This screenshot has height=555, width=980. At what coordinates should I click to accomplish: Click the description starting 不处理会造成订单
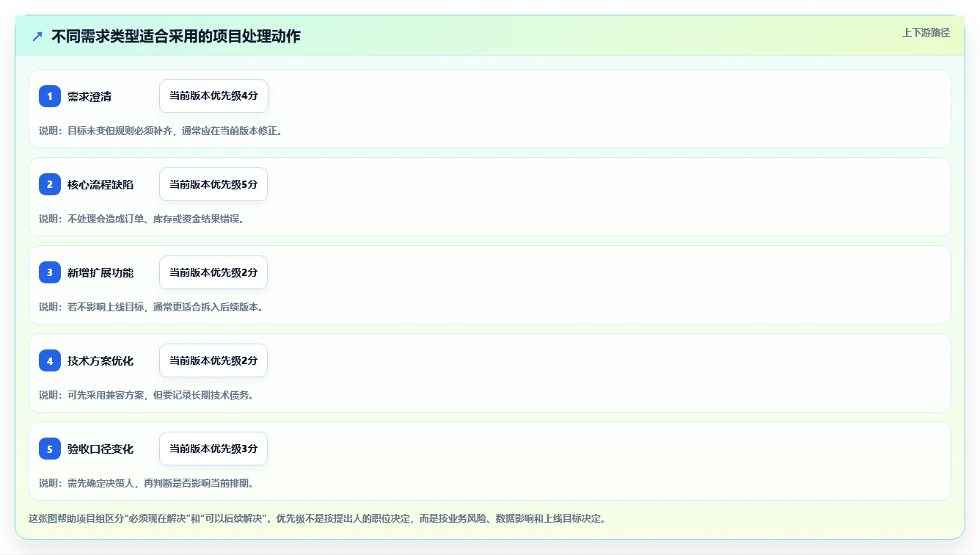tap(142, 219)
